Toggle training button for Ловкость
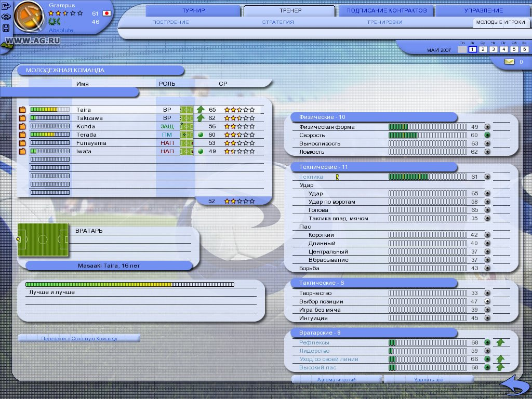Screen dimensions: 532x399 487,152
